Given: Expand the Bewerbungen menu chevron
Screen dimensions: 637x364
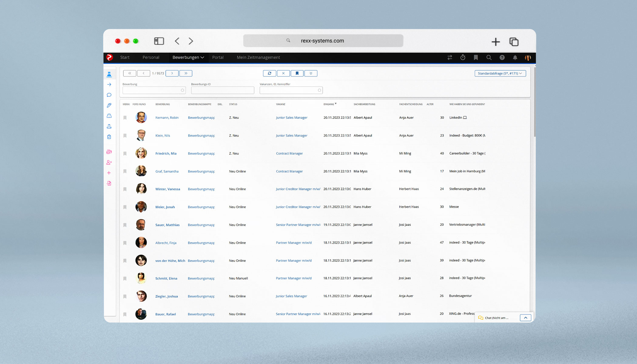Looking at the screenshot, I should tap(202, 57).
